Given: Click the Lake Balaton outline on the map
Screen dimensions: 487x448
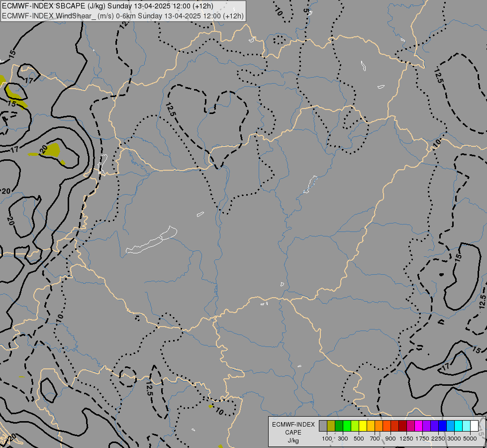Looking at the screenshot, I should point(152,240).
